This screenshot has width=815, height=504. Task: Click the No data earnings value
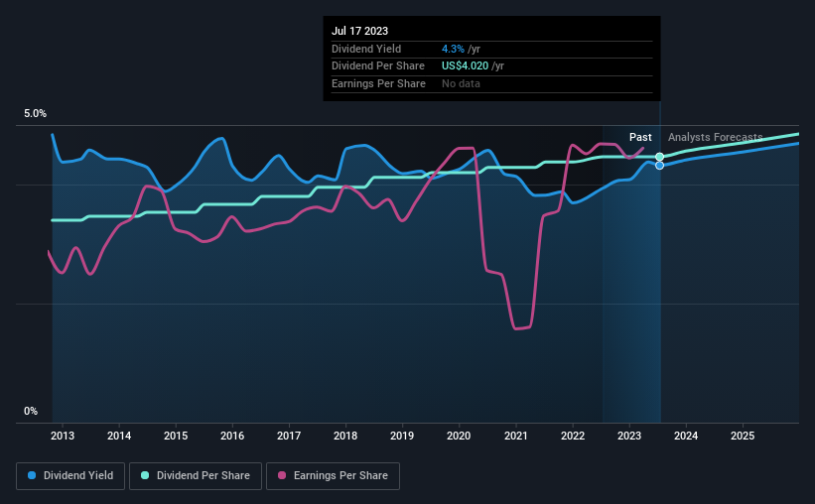pyautogui.click(x=461, y=83)
